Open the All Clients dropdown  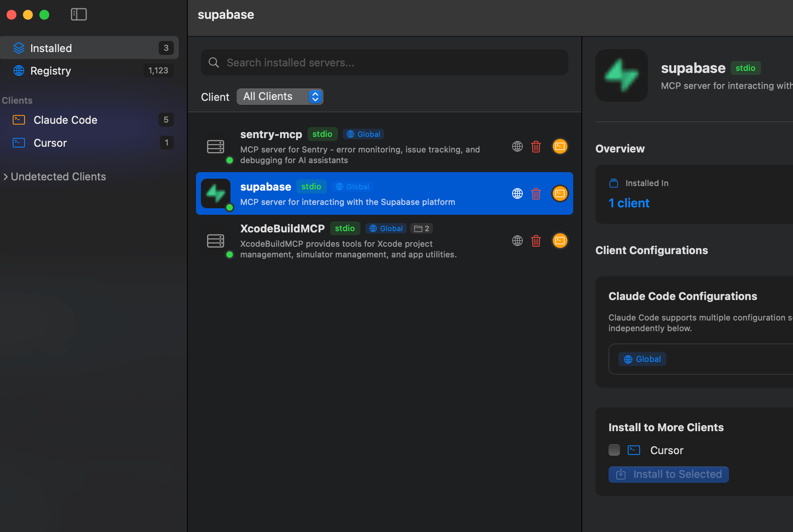pyautogui.click(x=280, y=96)
